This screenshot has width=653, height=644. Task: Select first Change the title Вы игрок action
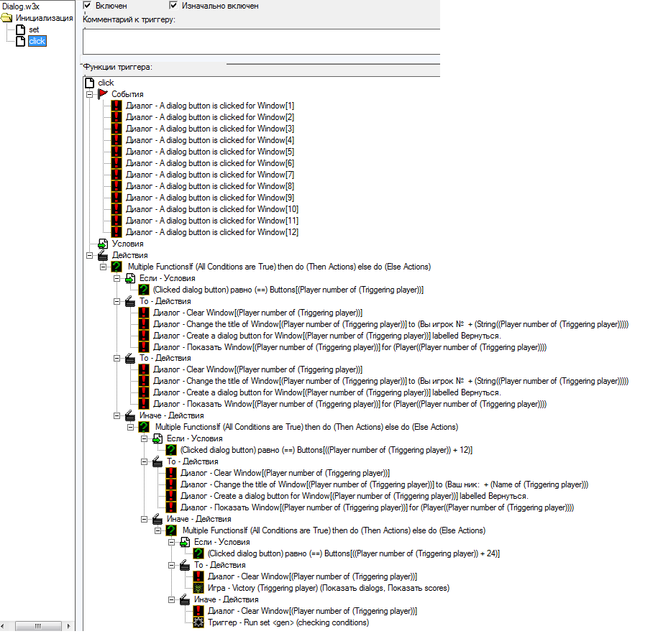(391, 324)
